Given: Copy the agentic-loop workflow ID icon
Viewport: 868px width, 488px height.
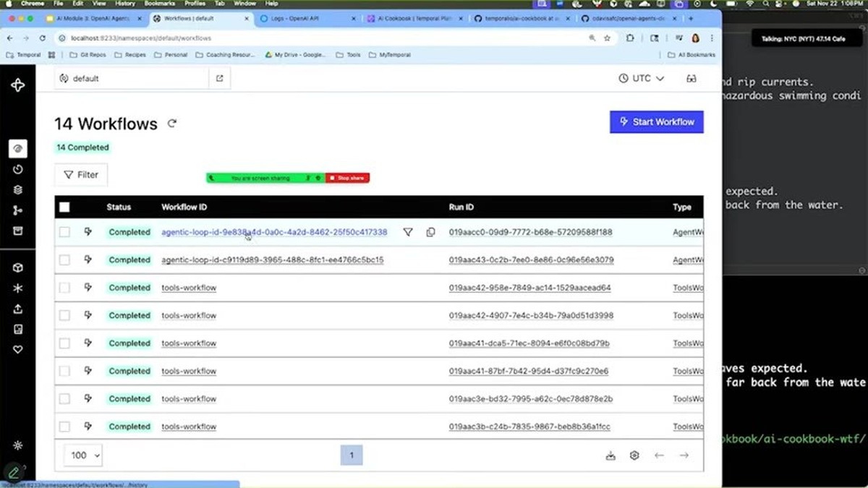Looking at the screenshot, I should tap(430, 232).
